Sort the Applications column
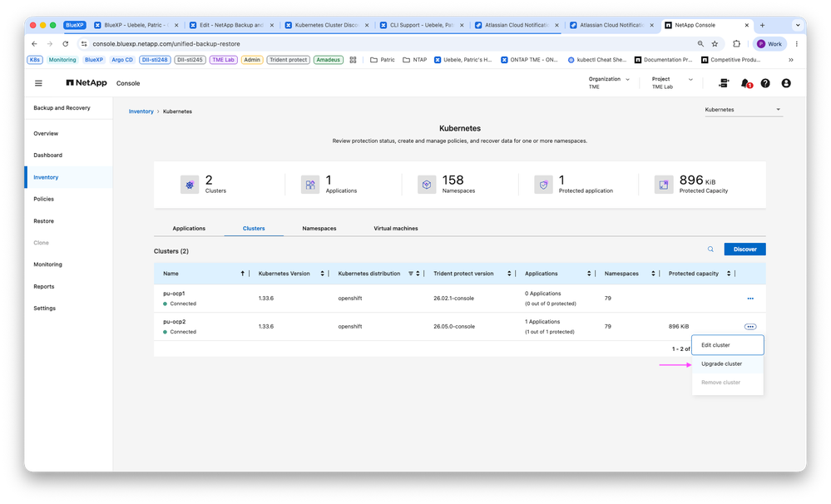Screen dimensions: 831x504 click(x=589, y=274)
